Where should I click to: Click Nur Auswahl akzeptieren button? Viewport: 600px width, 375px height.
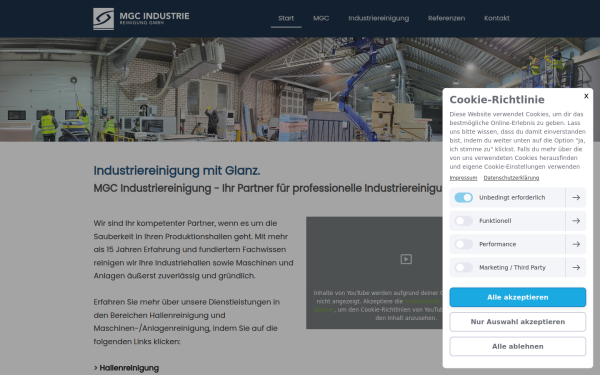coord(517,322)
